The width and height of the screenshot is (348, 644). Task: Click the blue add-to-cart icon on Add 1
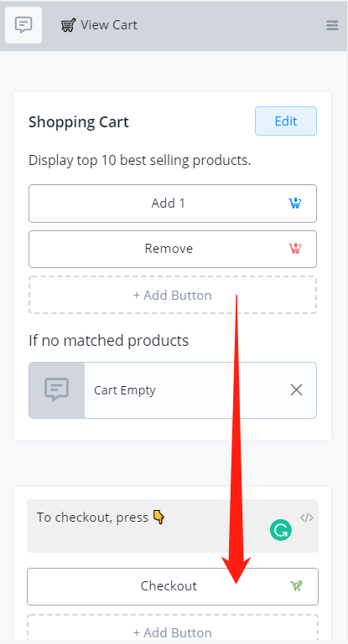295,203
